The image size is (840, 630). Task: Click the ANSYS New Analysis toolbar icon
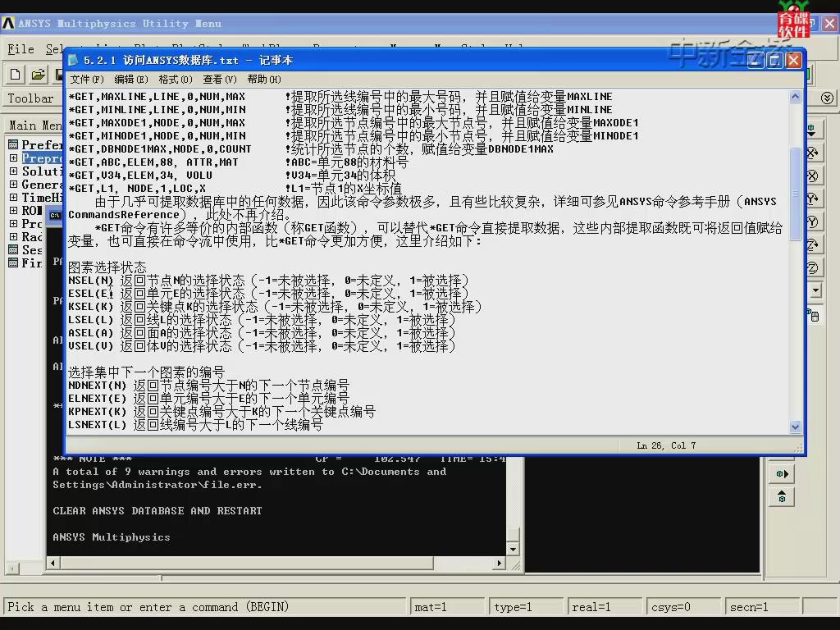(15, 75)
